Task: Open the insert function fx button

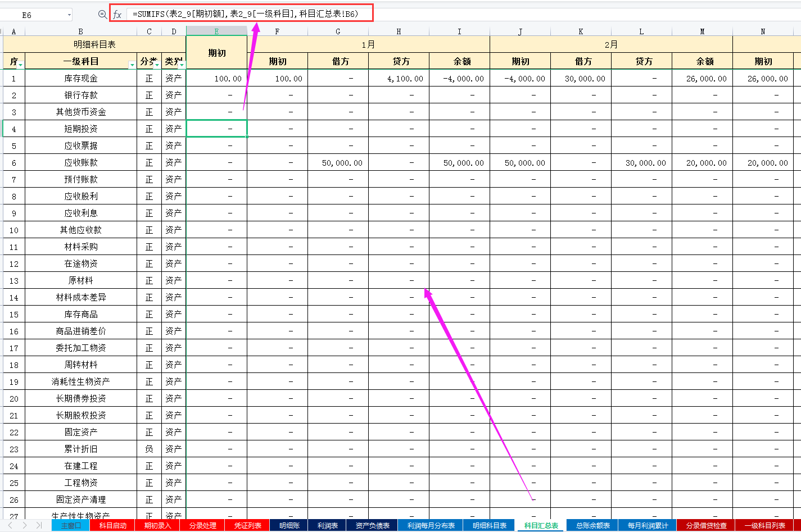Action: tap(117, 15)
